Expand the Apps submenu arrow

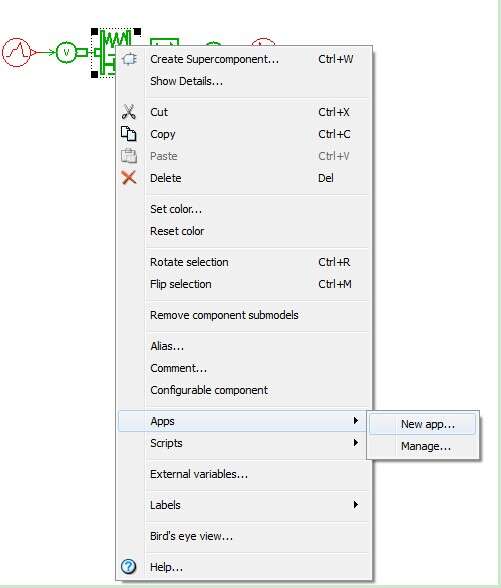click(356, 421)
